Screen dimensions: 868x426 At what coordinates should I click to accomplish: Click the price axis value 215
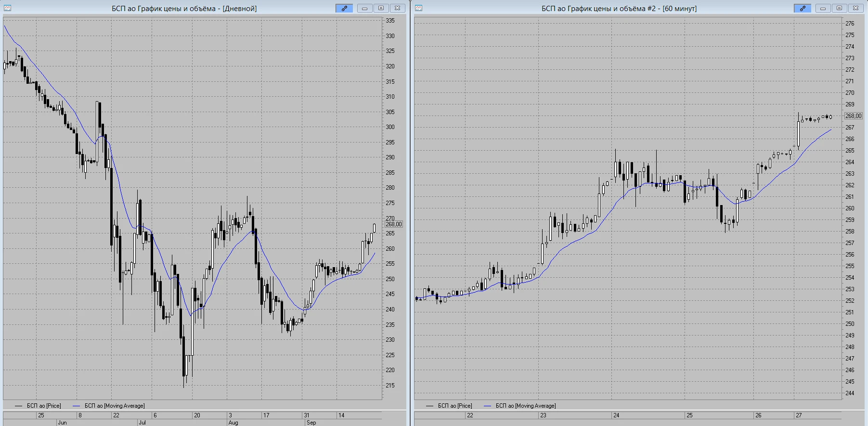390,386
